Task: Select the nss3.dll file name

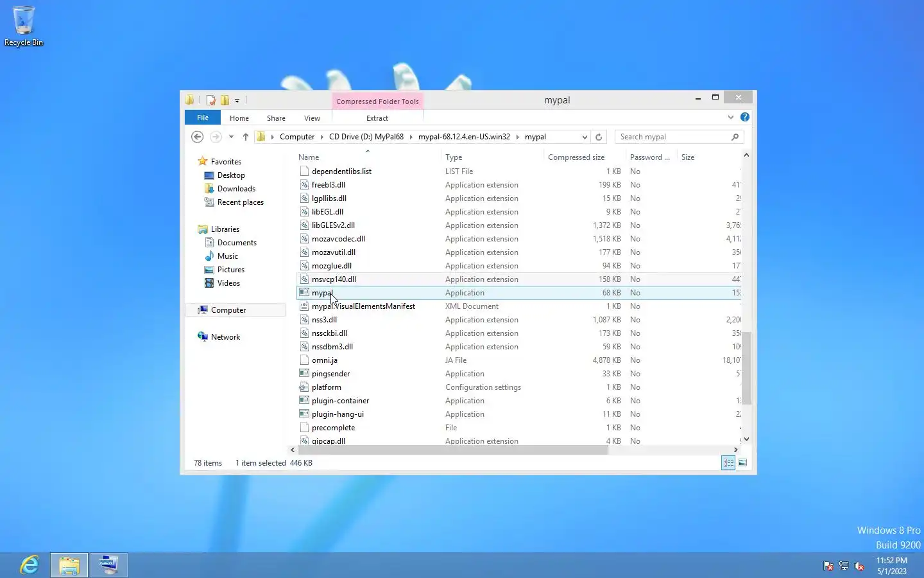Action: [324, 320]
